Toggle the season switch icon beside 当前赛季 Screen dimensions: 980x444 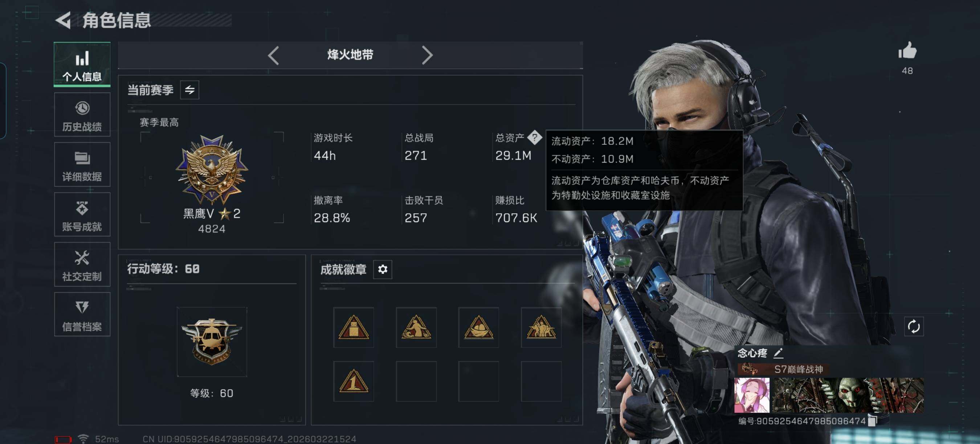[189, 90]
